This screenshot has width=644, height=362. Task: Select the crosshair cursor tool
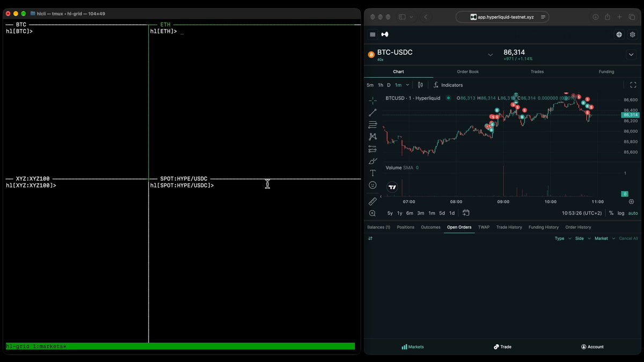(372, 100)
